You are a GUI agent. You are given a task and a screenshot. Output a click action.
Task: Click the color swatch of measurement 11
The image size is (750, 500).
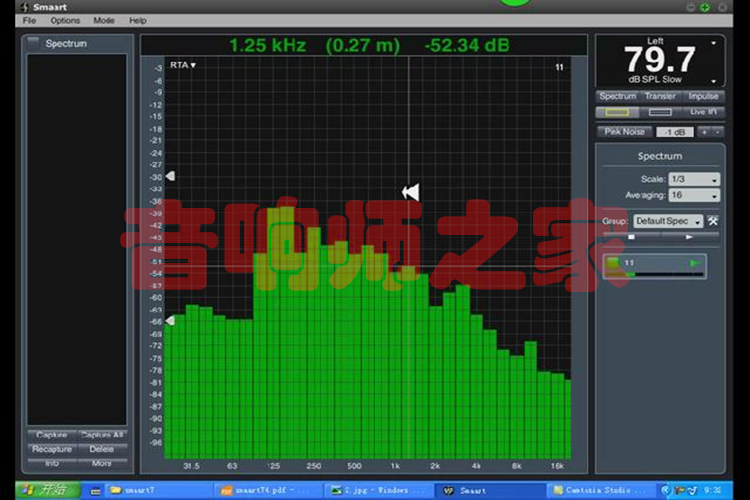613,263
